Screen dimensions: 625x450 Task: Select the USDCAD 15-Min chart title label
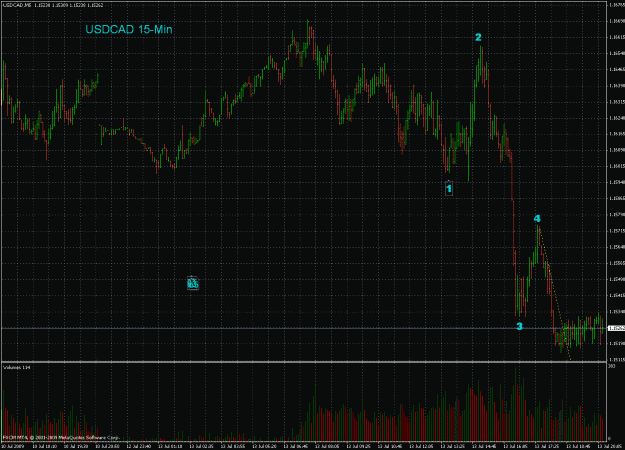coord(129,29)
